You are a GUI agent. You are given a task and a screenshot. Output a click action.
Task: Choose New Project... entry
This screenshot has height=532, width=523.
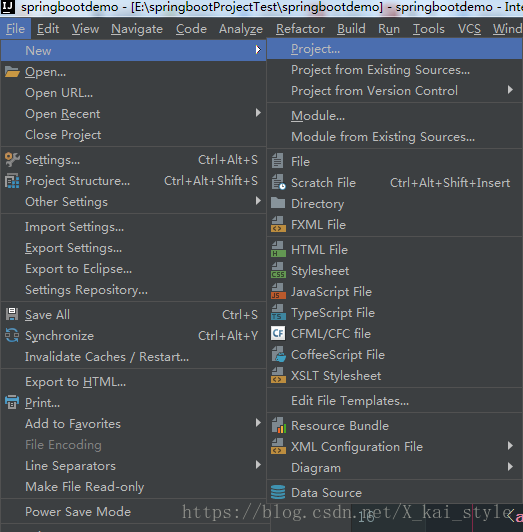click(x=394, y=49)
